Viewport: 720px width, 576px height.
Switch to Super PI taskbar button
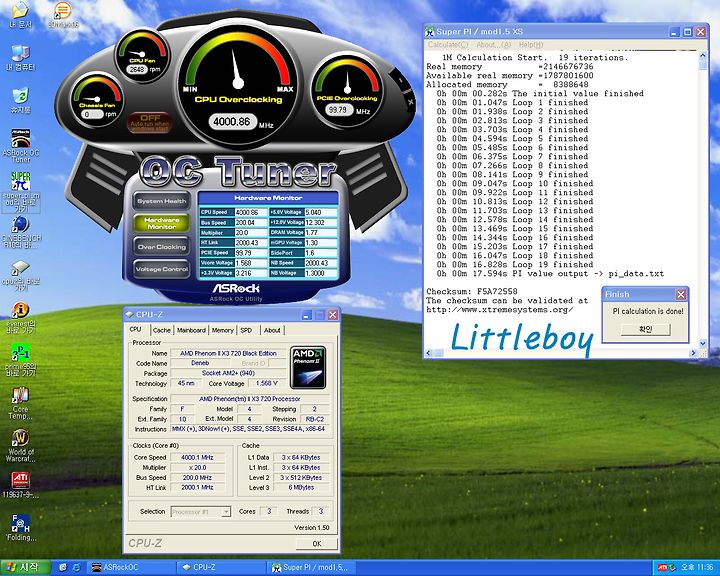pos(311,567)
